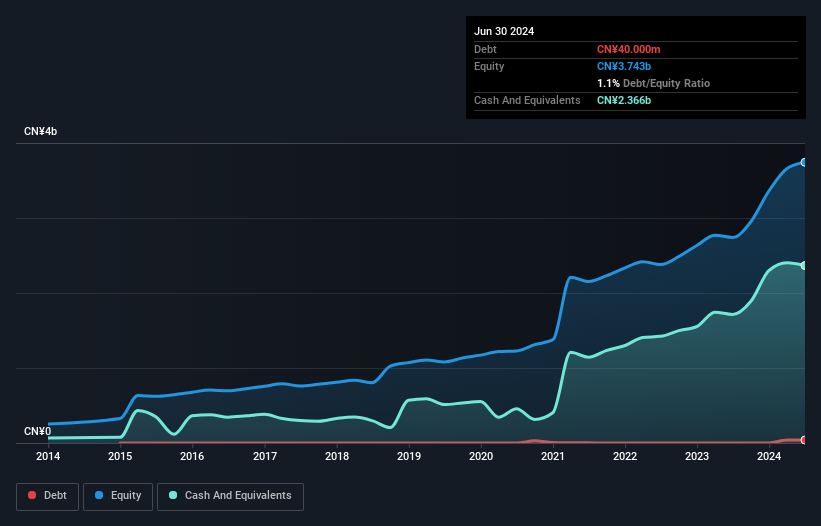The image size is (821, 526).
Task: Click the Jun 30 2024 tooltip date
Action: pos(504,31)
